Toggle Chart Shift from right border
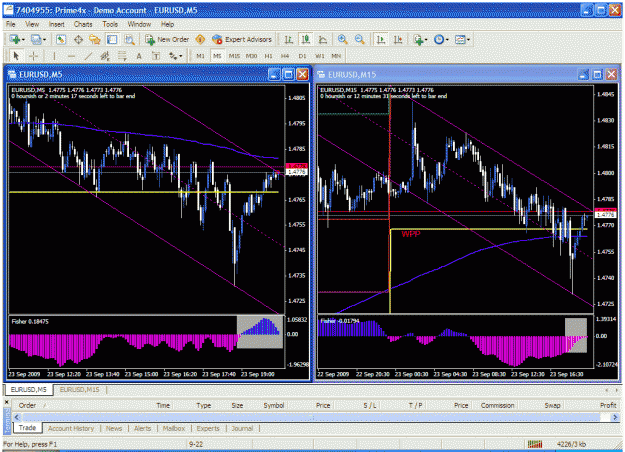The width and height of the screenshot is (625, 452). [398, 39]
